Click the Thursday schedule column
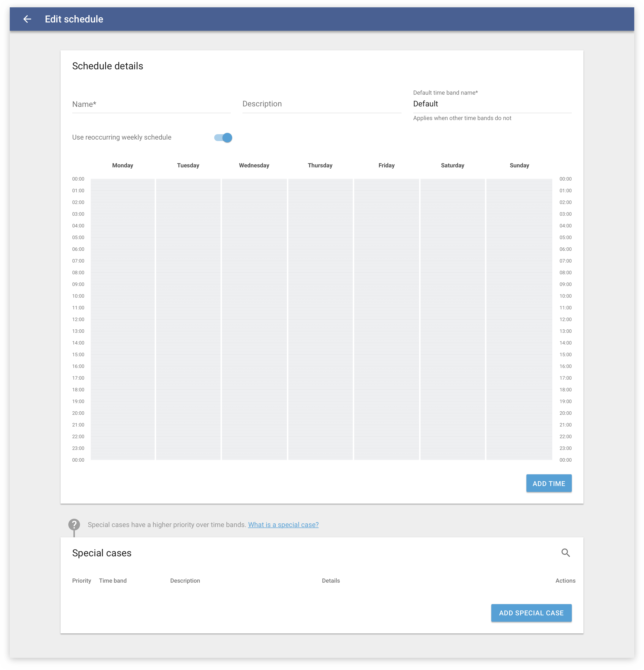Image resolution: width=644 pixels, height=670 pixels. pos(320,319)
